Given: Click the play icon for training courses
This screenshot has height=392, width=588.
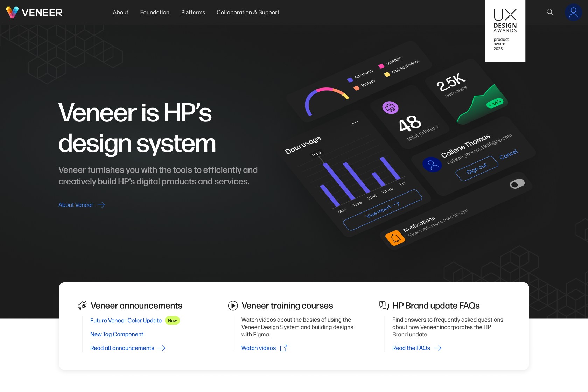Looking at the screenshot, I should (x=233, y=306).
